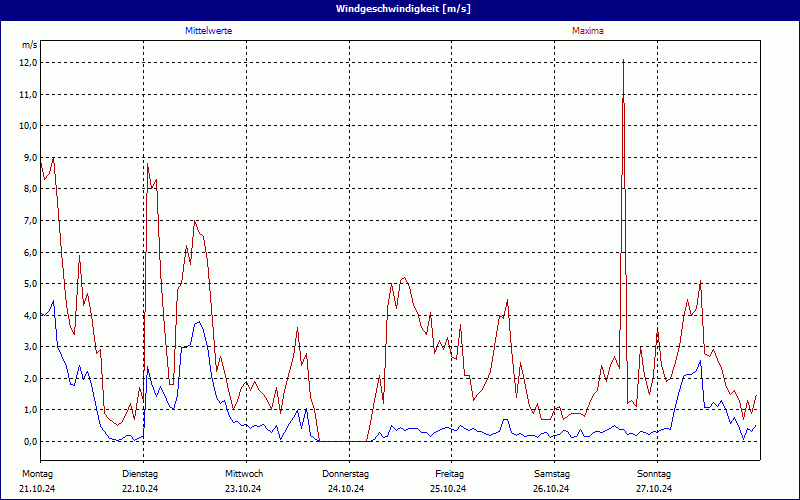
Task: Select the date 27.10.24 on the x-axis
Action: click(x=654, y=489)
